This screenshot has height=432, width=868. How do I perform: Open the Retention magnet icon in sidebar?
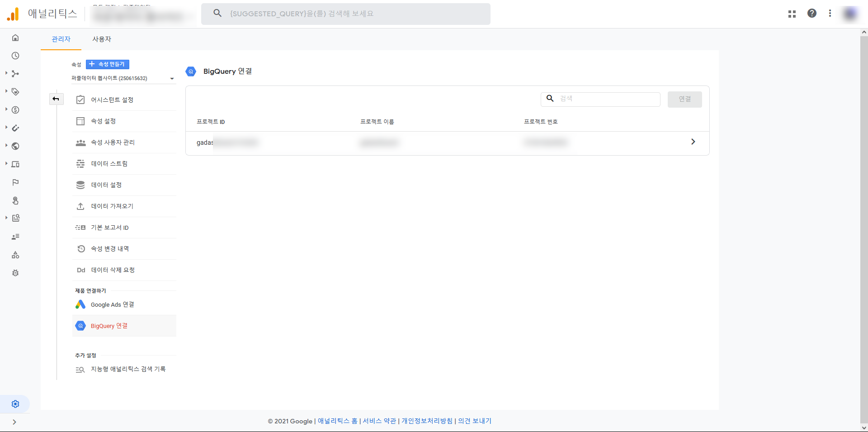15,128
